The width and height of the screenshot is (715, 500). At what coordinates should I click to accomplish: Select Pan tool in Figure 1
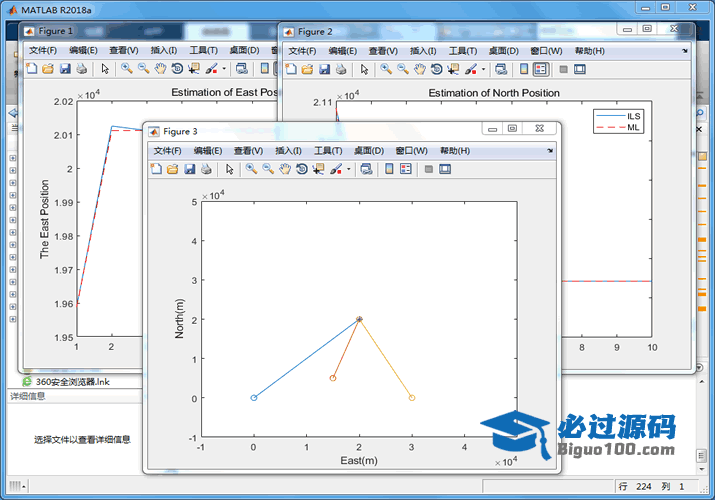click(161, 69)
